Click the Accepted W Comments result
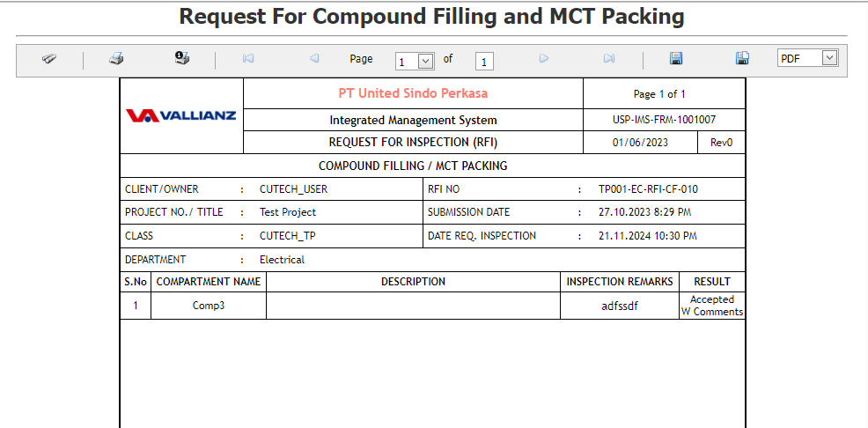This screenshot has height=428, width=868. tap(712, 306)
